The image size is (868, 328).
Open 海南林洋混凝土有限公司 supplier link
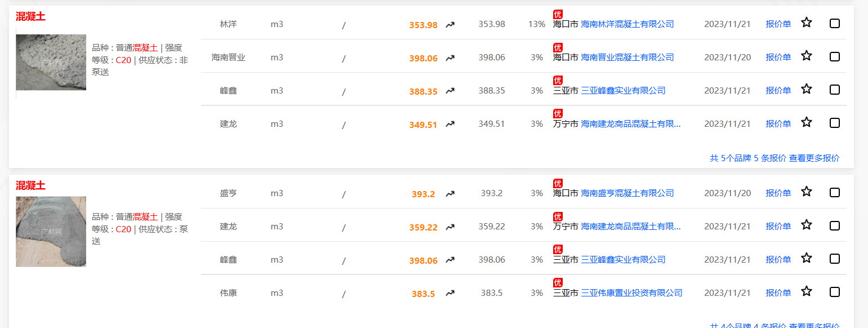click(x=627, y=24)
